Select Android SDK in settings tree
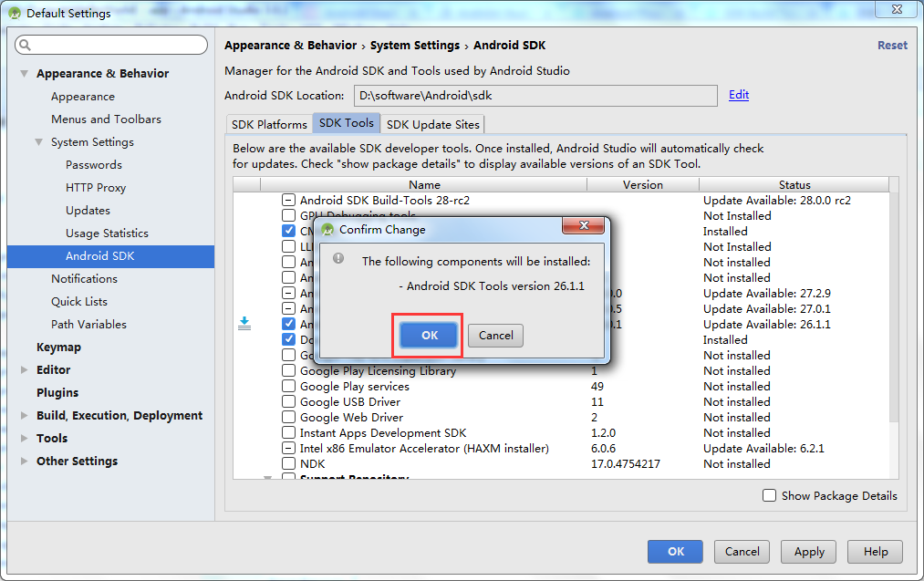 pyautogui.click(x=110, y=256)
